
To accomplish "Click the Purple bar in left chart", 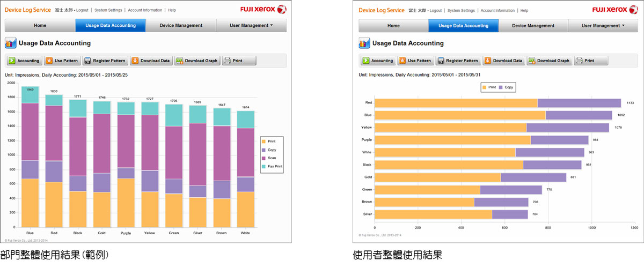I will tap(126, 165).
